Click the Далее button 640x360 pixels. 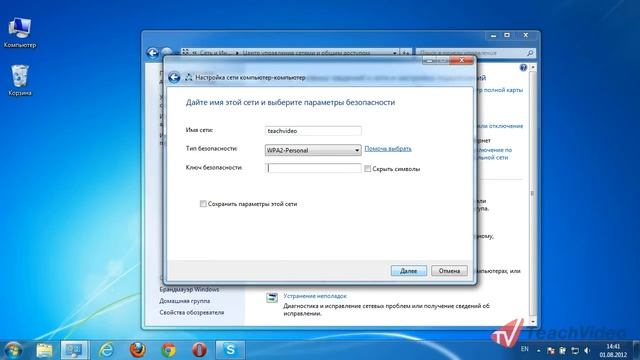(409, 271)
